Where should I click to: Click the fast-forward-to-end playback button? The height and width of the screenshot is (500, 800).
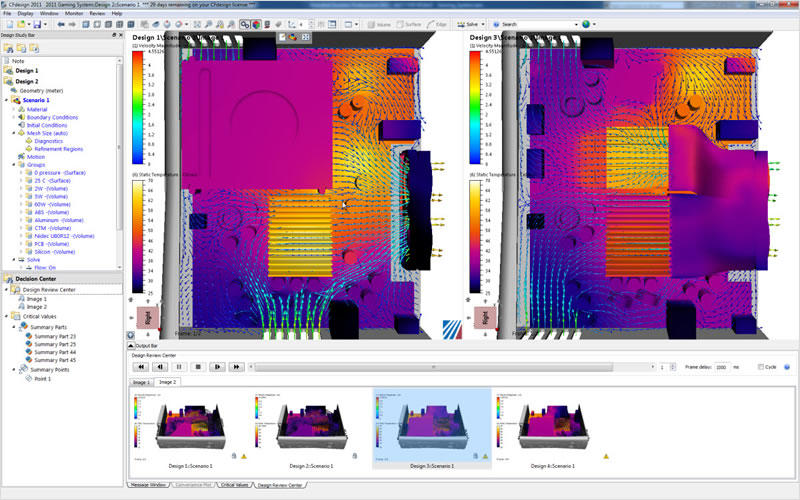236,367
